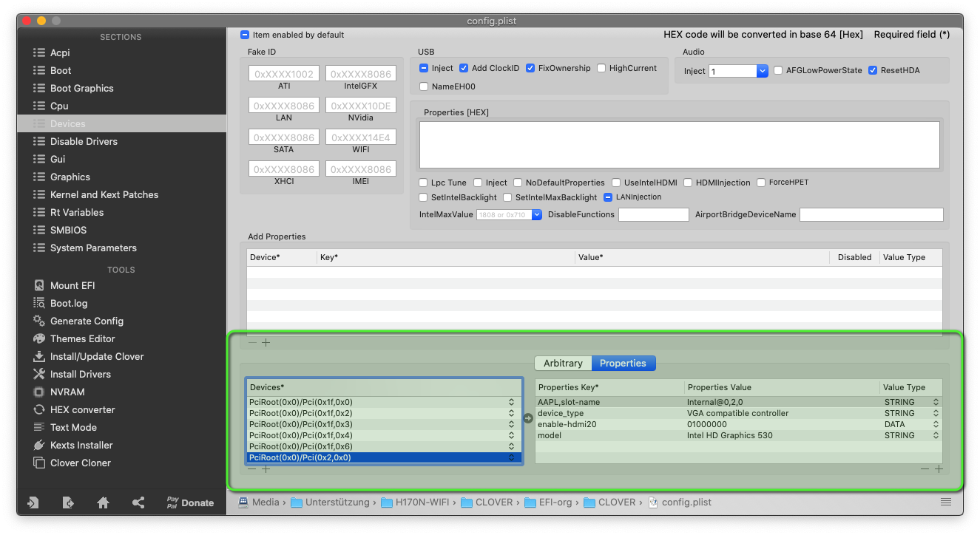Click the arrow icon between Devices and Properties tables
This screenshot has height=535, width=980.
tap(528, 418)
